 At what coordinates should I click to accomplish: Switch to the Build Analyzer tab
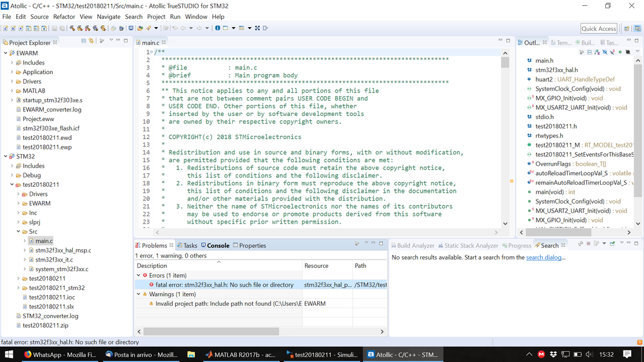[413, 245]
